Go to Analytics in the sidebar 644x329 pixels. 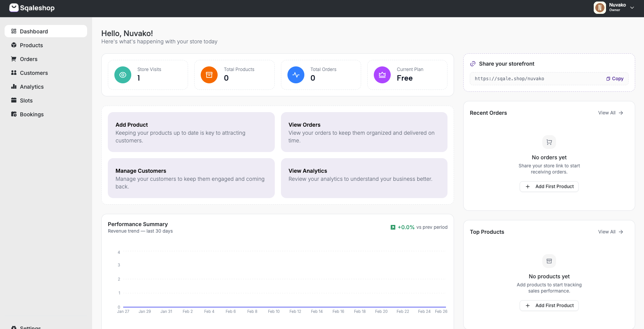pyautogui.click(x=32, y=87)
